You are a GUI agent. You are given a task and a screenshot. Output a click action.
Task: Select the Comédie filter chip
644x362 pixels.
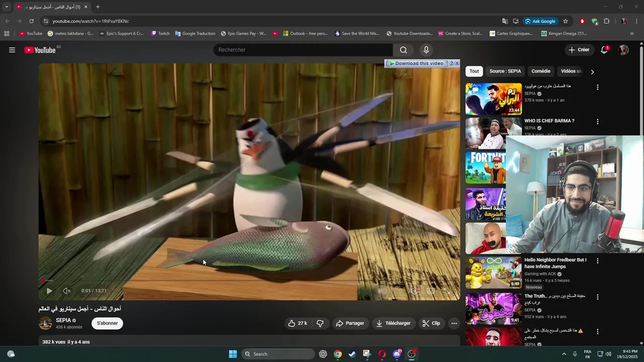click(541, 71)
